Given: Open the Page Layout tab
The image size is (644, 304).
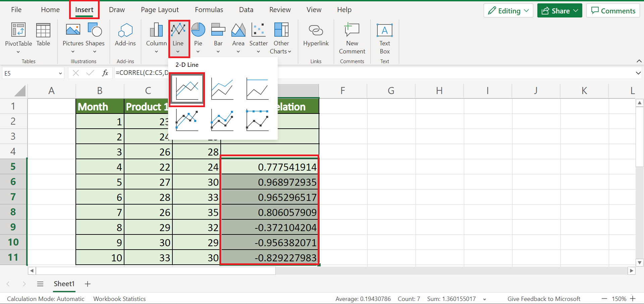Looking at the screenshot, I should [160, 10].
